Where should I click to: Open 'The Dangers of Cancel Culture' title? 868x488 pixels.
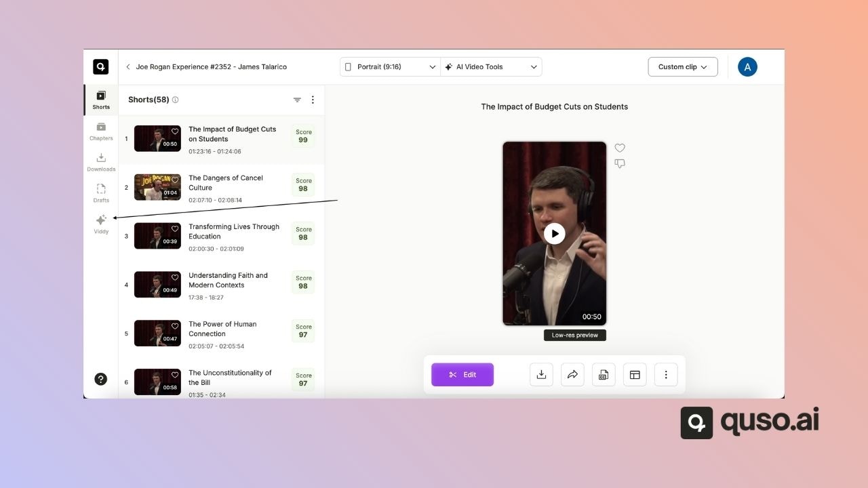(226, 183)
